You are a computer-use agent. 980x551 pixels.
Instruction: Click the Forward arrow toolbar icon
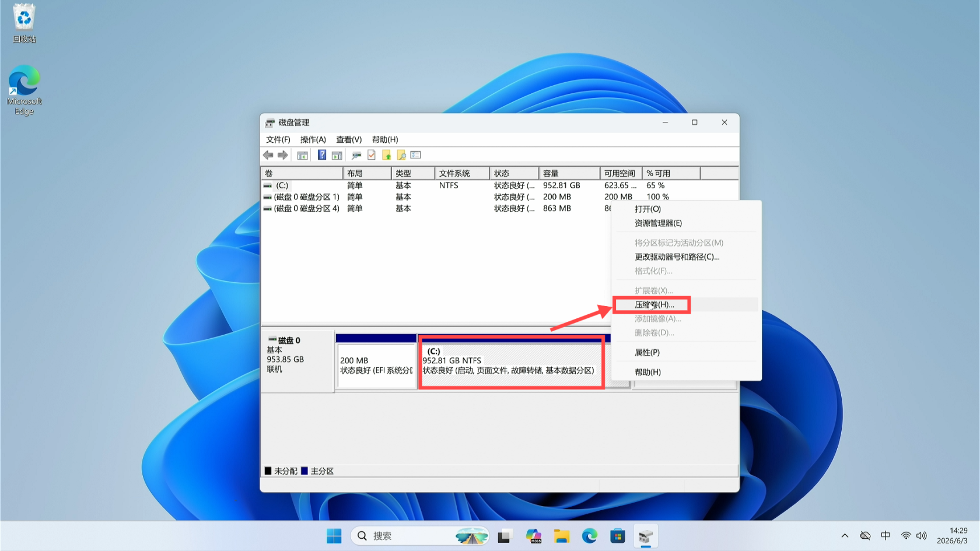coord(283,155)
